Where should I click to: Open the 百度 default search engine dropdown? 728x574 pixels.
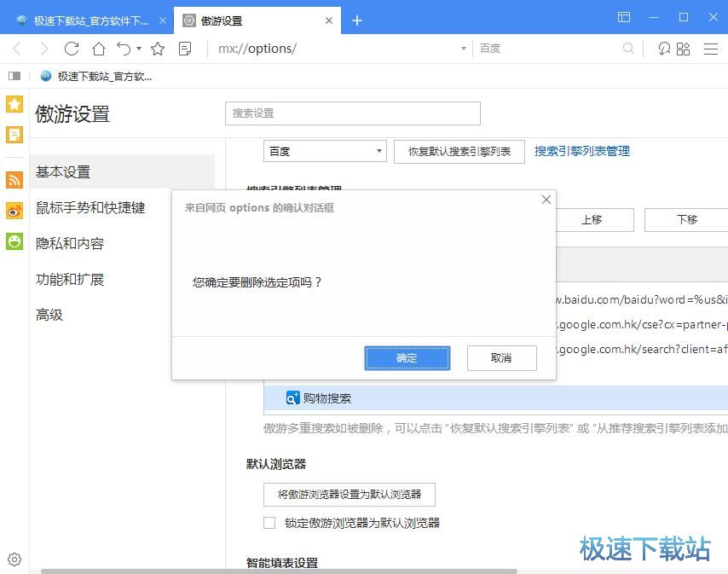point(325,151)
